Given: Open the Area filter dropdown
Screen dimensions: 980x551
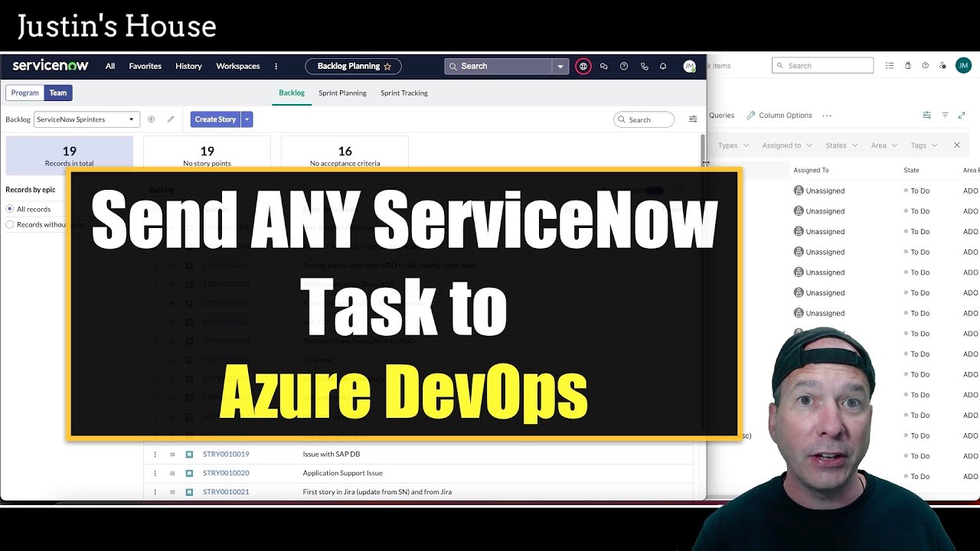Looking at the screenshot, I should click(884, 145).
